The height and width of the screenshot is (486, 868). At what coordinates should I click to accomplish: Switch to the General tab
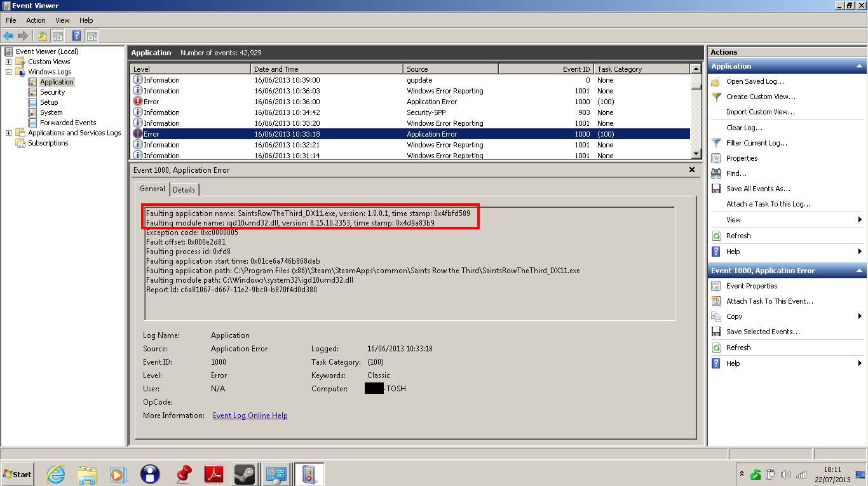coord(153,189)
